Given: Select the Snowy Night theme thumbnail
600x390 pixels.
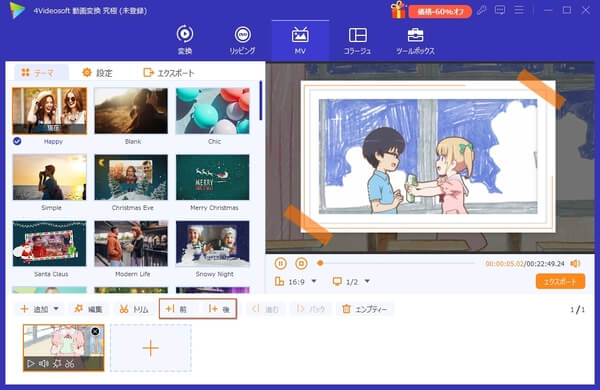Looking at the screenshot, I should 213,243.
